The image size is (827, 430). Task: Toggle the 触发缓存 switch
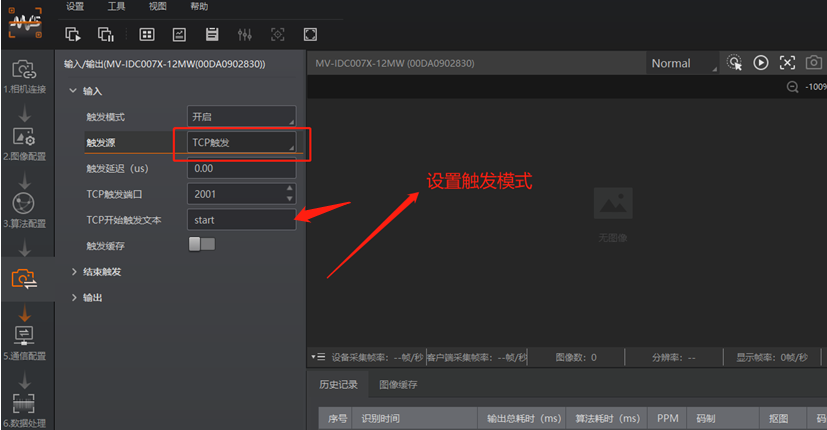coord(202,244)
